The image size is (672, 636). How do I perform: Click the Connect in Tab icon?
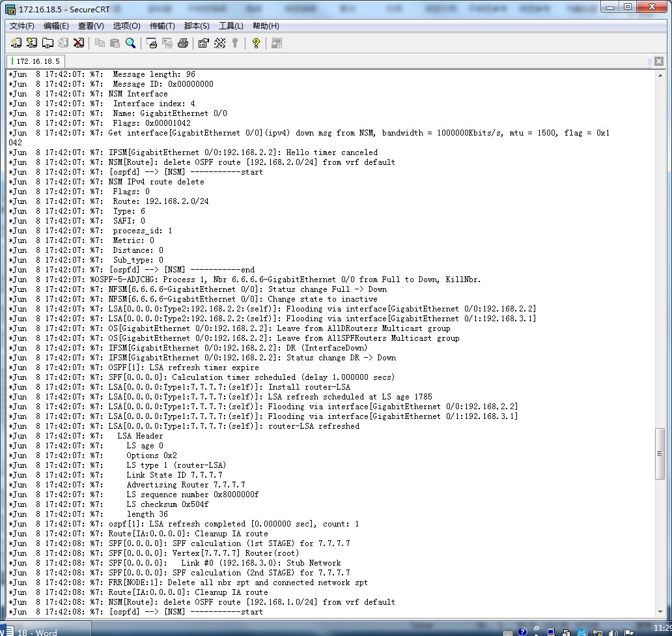(48, 43)
